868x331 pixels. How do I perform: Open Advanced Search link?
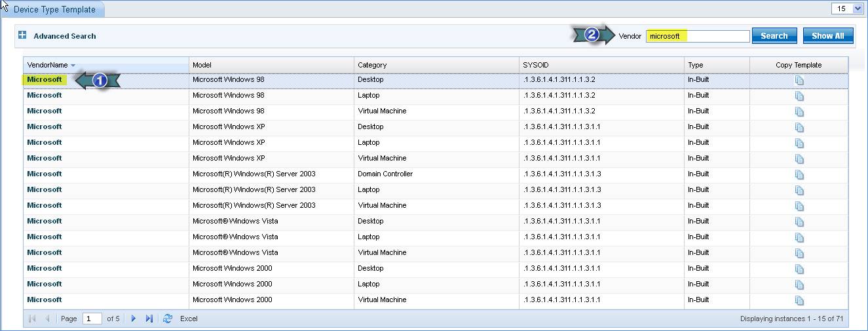click(x=65, y=36)
